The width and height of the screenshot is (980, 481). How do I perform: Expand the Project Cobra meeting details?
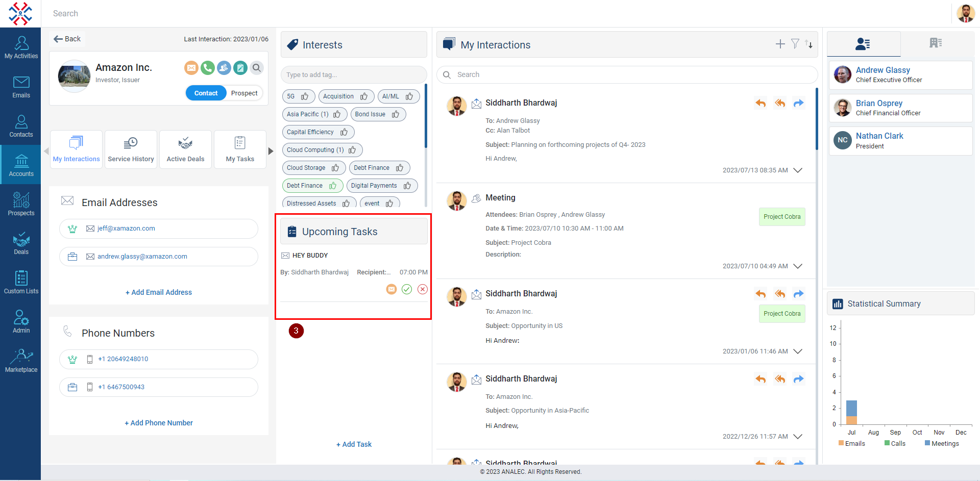point(798,266)
